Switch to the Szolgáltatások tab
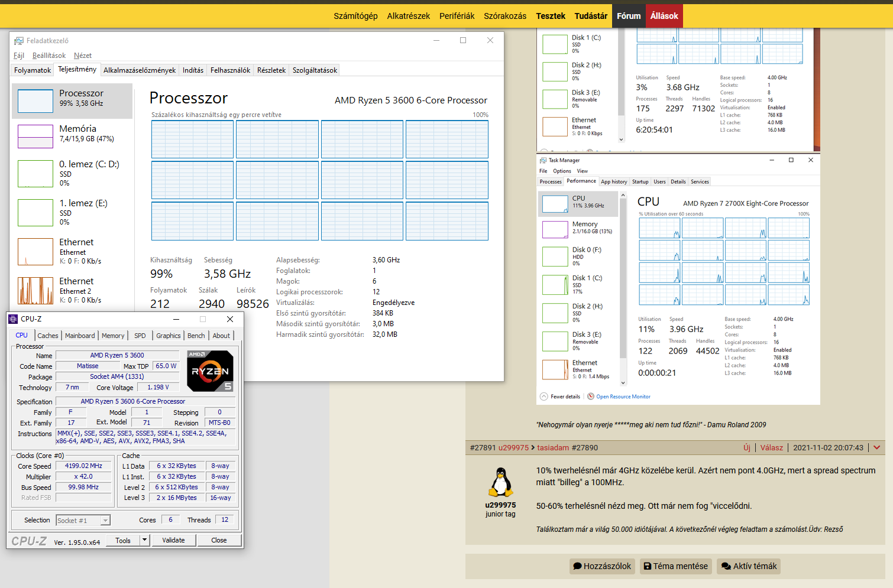893x588 pixels. [x=315, y=70]
